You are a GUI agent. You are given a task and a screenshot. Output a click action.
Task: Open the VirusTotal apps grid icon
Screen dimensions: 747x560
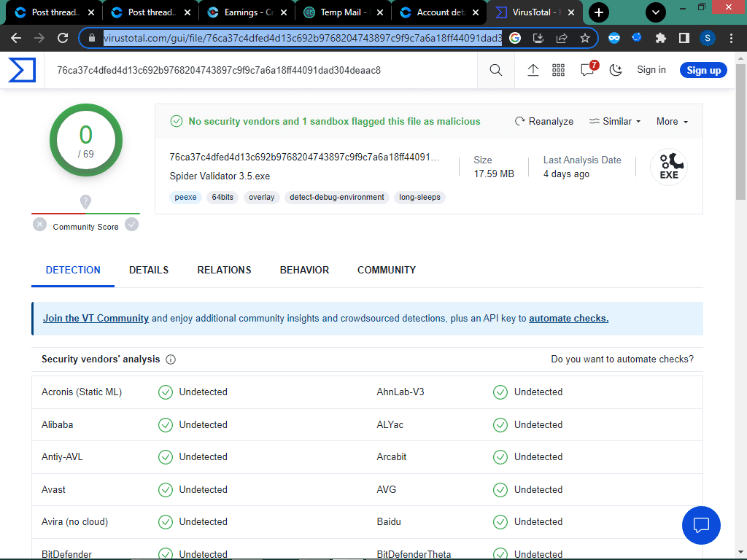click(559, 70)
